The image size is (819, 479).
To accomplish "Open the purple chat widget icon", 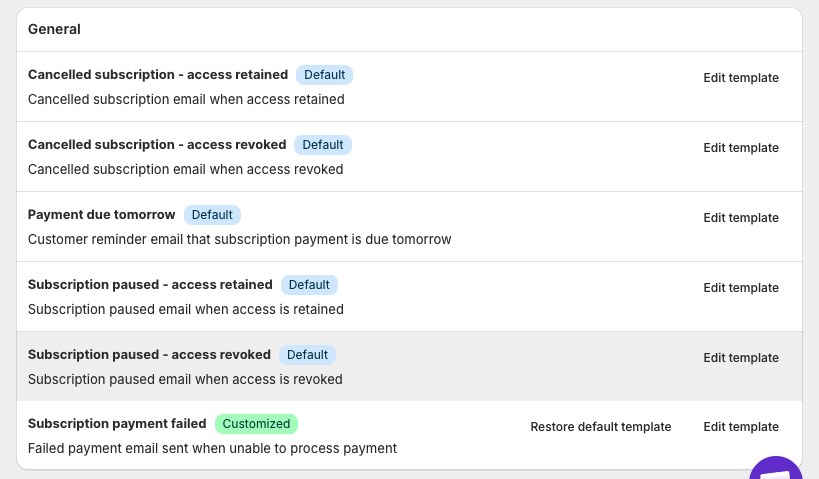I will pos(778,468).
